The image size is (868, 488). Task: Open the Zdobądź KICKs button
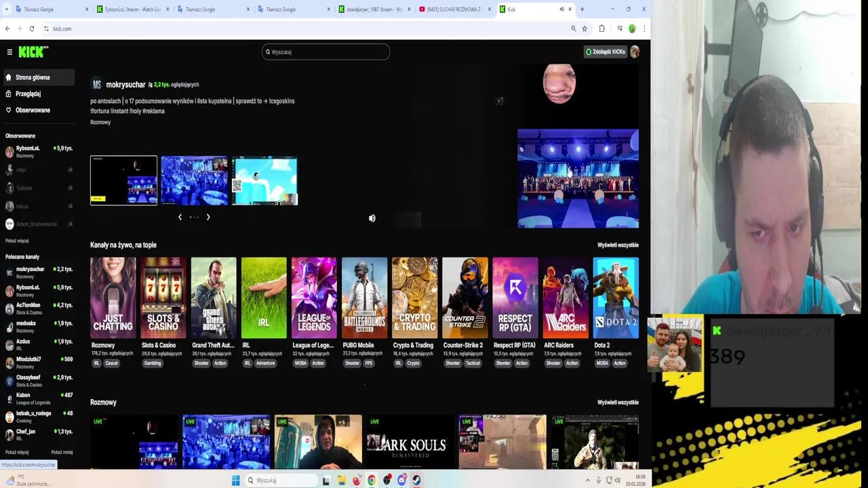pos(606,52)
